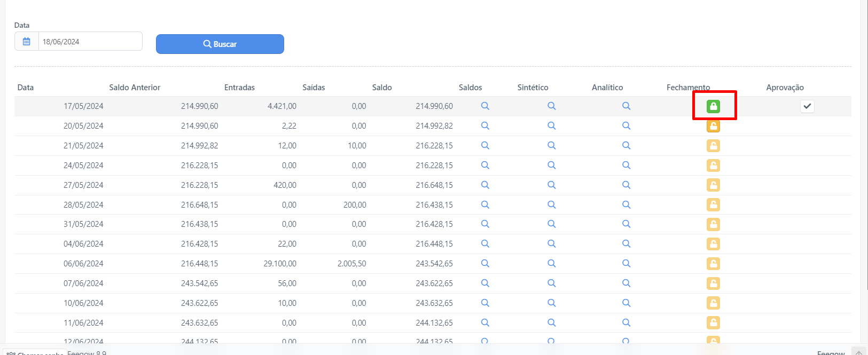Image resolution: width=868 pixels, height=355 pixels.
Task: Click the Saídas column header
Action: pos(314,88)
